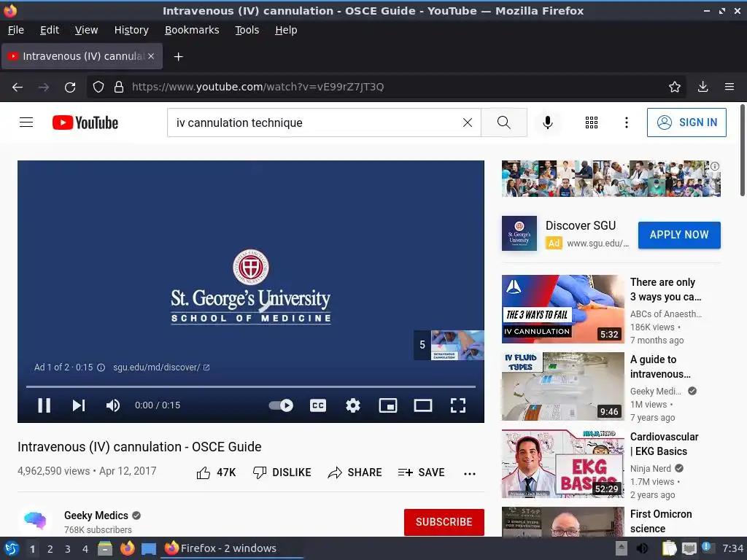Toggle closed captions CC button
The height and width of the screenshot is (560, 747).
[318, 405]
